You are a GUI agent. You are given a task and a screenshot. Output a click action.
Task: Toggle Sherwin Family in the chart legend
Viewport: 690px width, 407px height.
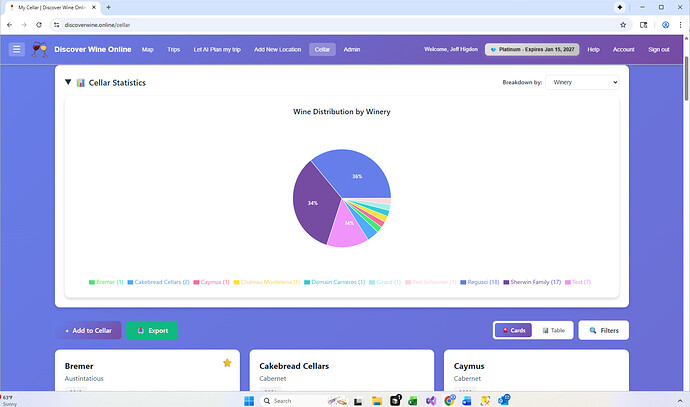click(x=536, y=282)
